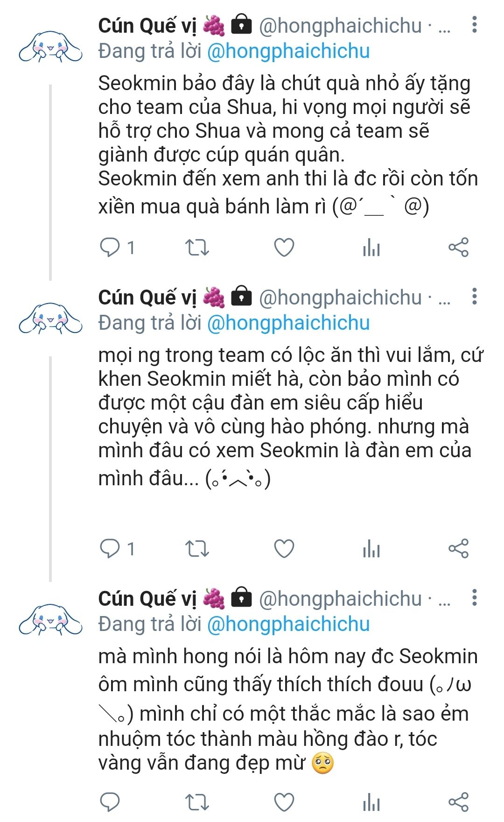Screen dimensions: 504x822
Task: Like the second tweet about Seokmin
Action: 284,548
